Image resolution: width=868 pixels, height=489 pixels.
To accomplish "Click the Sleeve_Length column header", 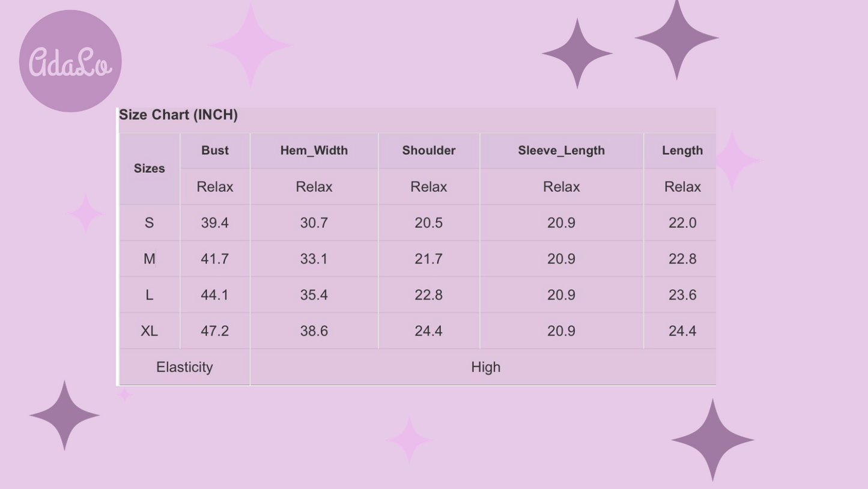I will pyautogui.click(x=561, y=150).
